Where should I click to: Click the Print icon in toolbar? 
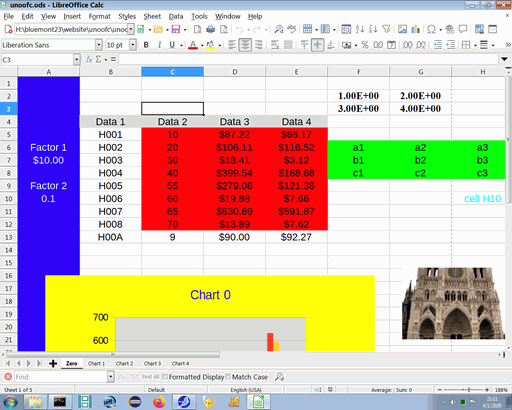[x=211, y=29]
